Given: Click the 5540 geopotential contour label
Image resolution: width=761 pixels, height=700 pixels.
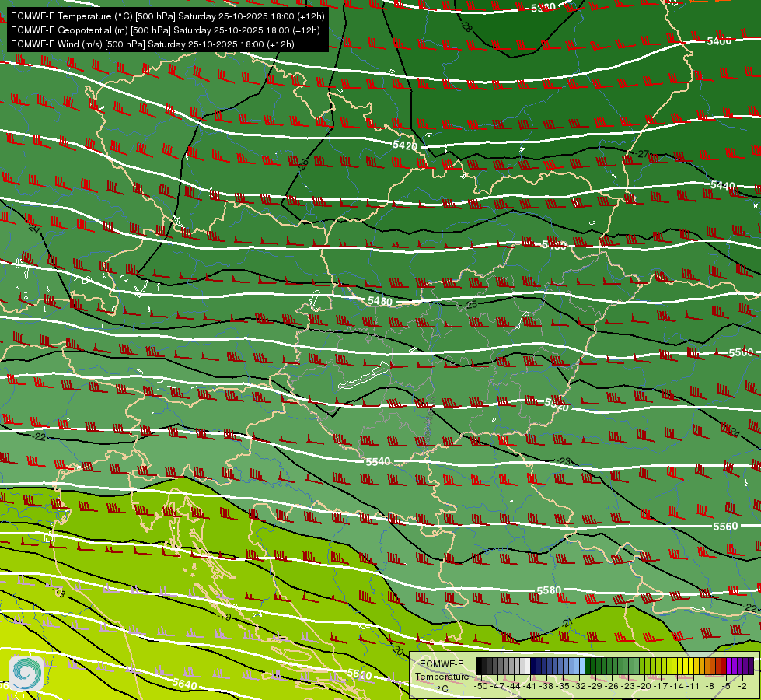Looking at the screenshot, I should 378,461.
